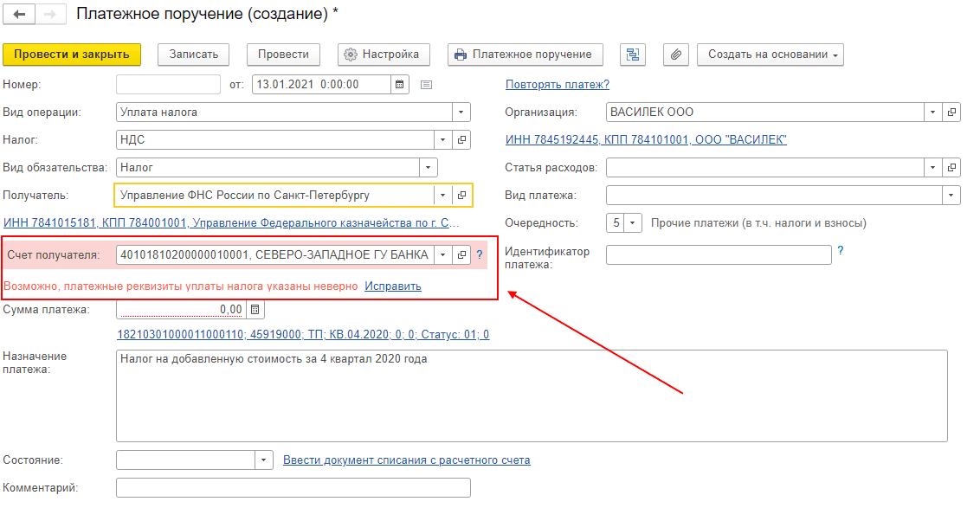The image size is (980, 508).
Task: Open the calculator for Сумма платежа
Action: pyautogui.click(x=255, y=309)
